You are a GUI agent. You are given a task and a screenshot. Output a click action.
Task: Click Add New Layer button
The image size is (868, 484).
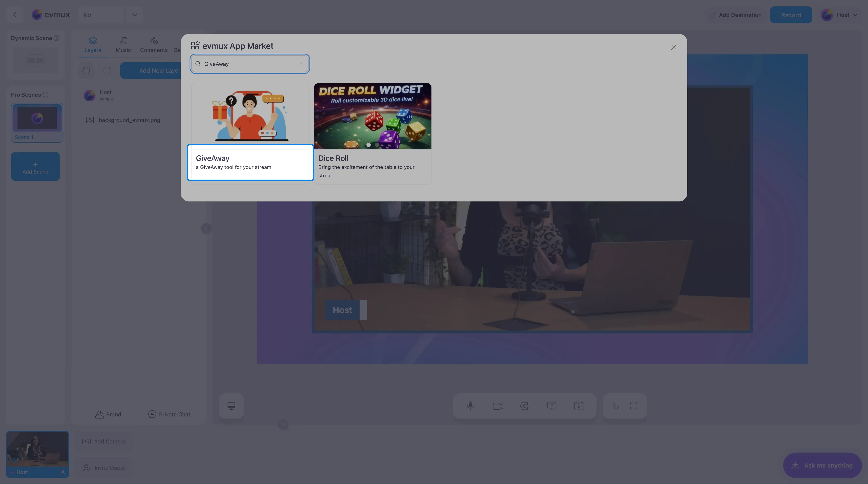click(159, 71)
